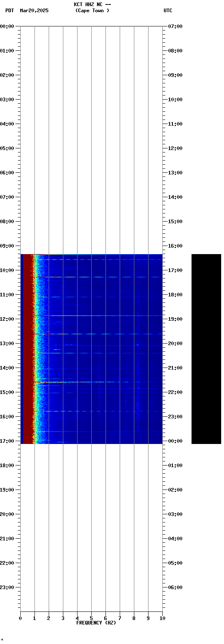Click '15:00' on the PDT axis

[x=7, y=392]
